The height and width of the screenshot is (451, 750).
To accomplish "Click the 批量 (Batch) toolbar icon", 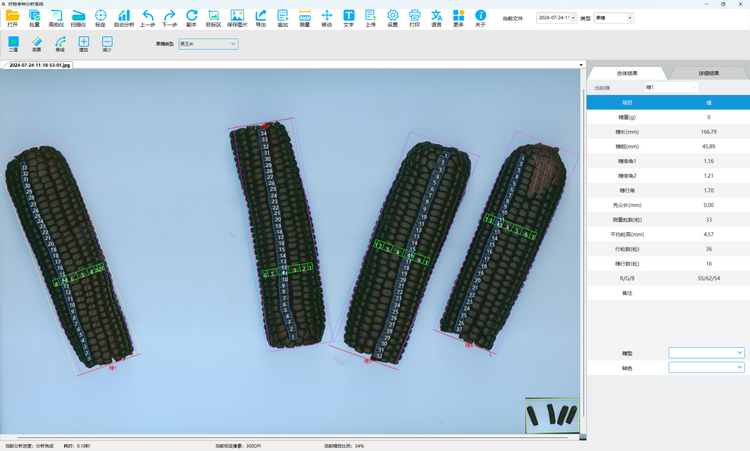I will click(34, 16).
